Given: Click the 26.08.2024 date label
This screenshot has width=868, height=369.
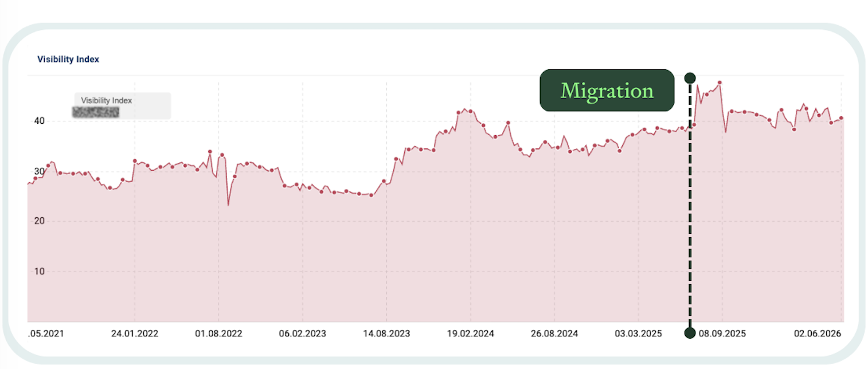Looking at the screenshot, I should tap(554, 334).
